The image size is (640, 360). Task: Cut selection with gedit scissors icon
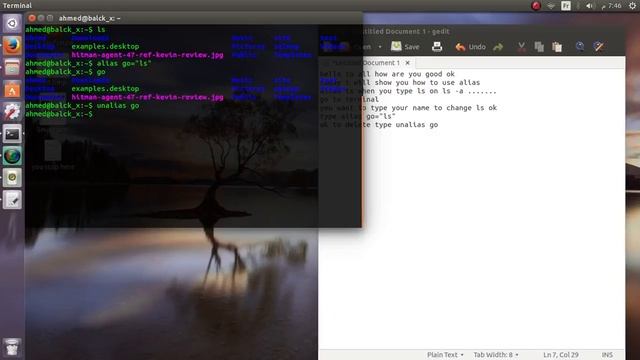[521, 47]
